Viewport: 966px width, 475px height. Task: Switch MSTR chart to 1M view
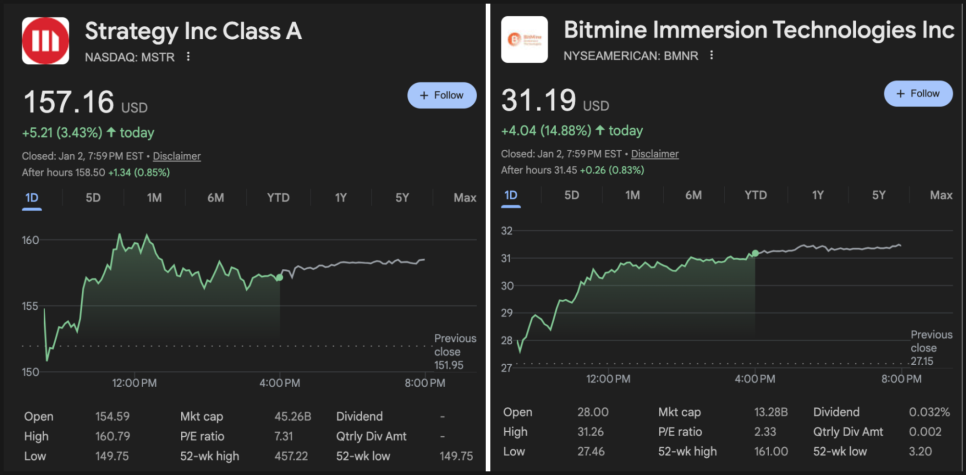154,198
